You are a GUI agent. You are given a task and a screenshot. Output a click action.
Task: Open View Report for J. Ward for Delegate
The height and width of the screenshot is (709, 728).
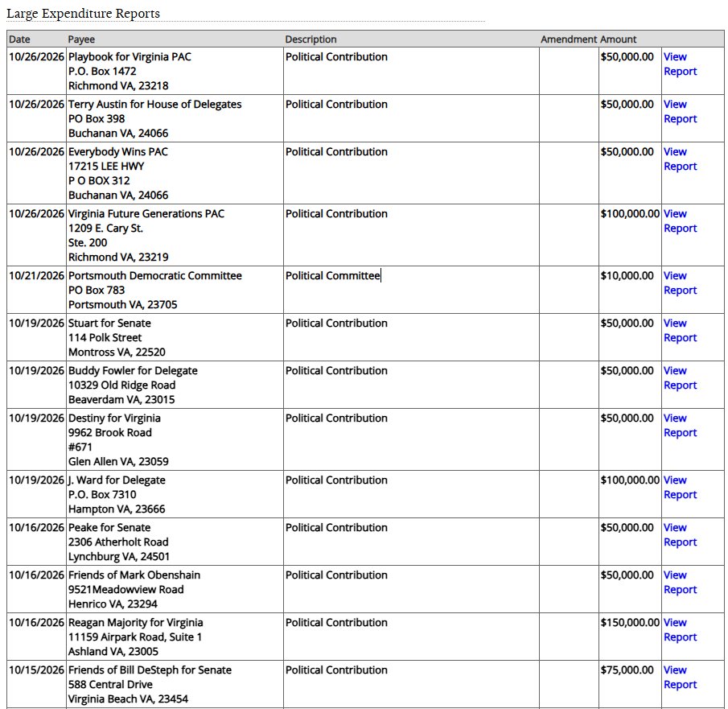[x=681, y=488]
